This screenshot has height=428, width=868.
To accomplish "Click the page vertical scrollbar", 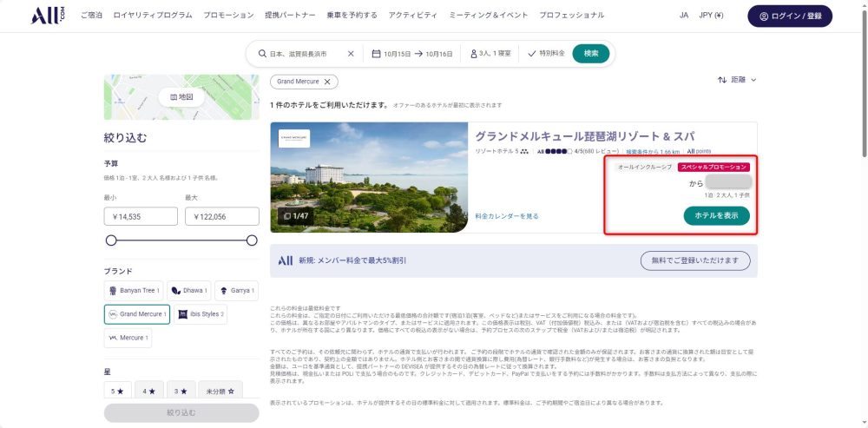I will pos(864,83).
